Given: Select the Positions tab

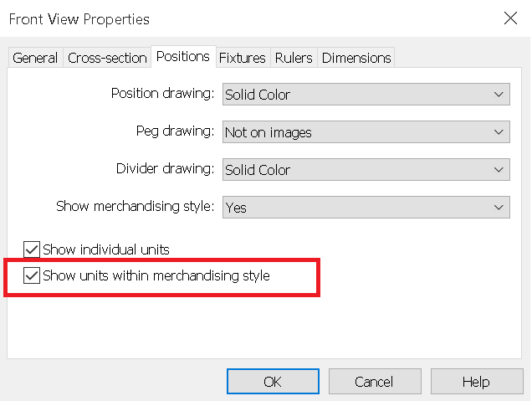Looking at the screenshot, I should pos(183,57).
